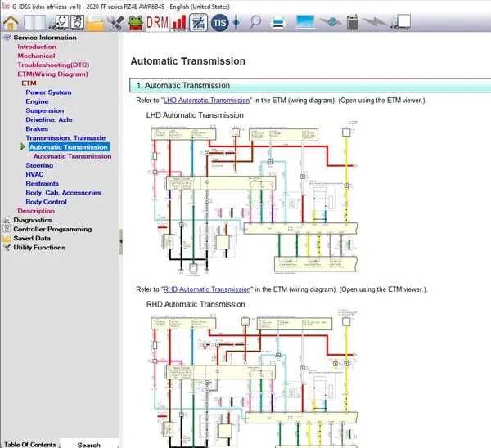491x448 pixels.
Task: Click the vehicle connection cable icon
Action: tap(331, 22)
